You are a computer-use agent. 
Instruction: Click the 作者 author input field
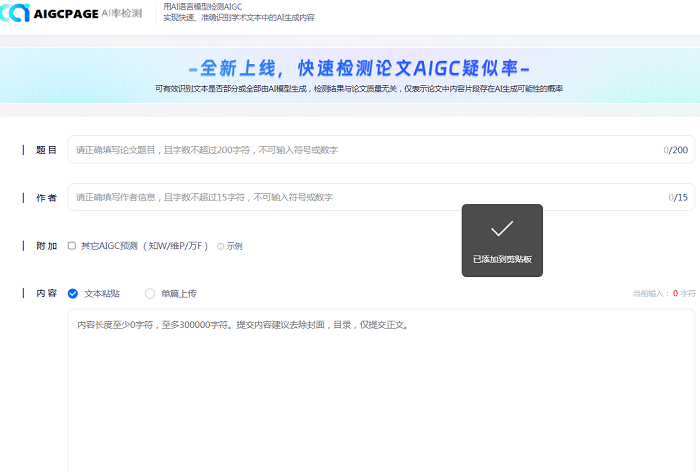pyautogui.click(x=360, y=197)
